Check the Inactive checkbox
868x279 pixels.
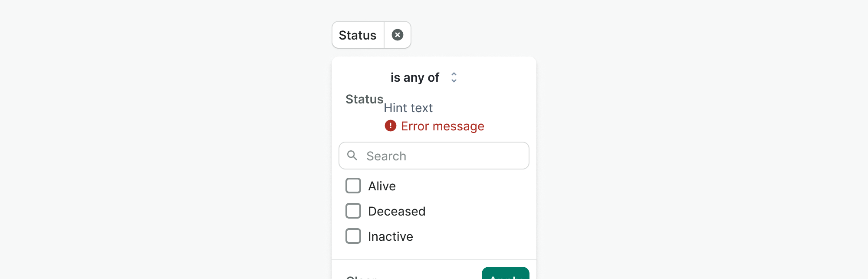click(353, 236)
